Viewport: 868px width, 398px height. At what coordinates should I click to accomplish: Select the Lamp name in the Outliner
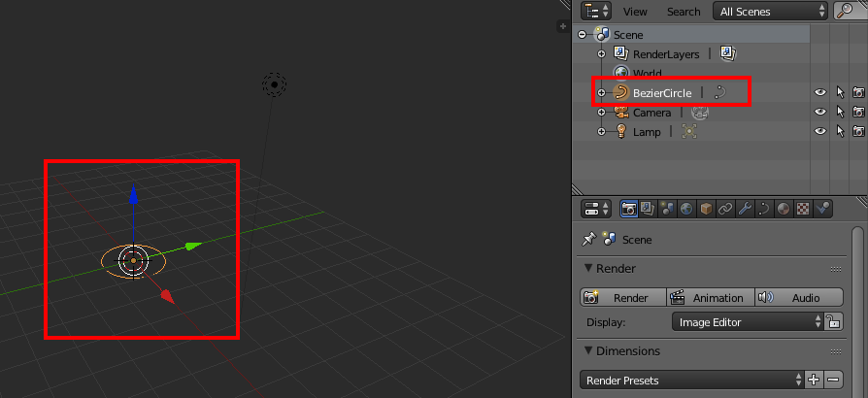point(648,132)
